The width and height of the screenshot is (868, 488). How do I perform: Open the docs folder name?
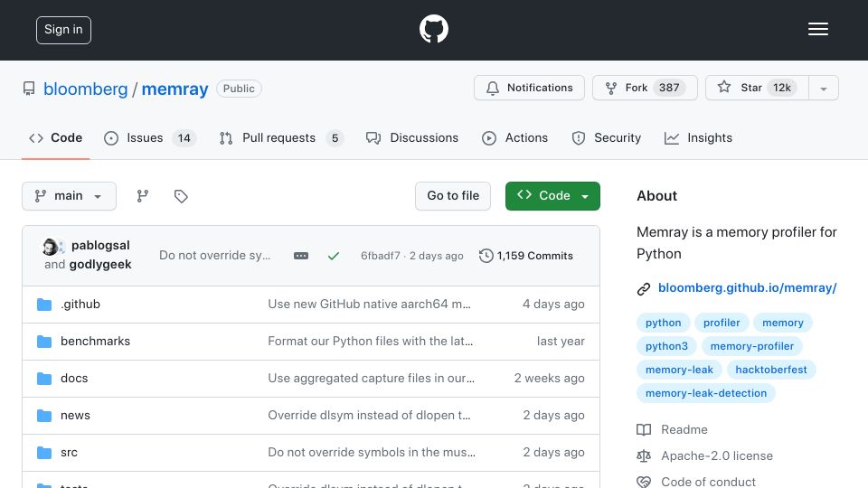(74, 379)
